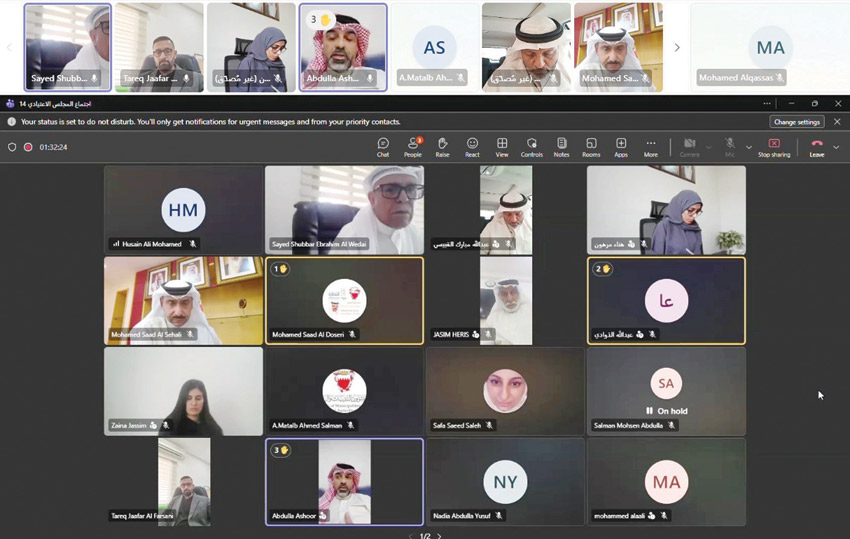Click the Stop sharing button

coord(774,147)
